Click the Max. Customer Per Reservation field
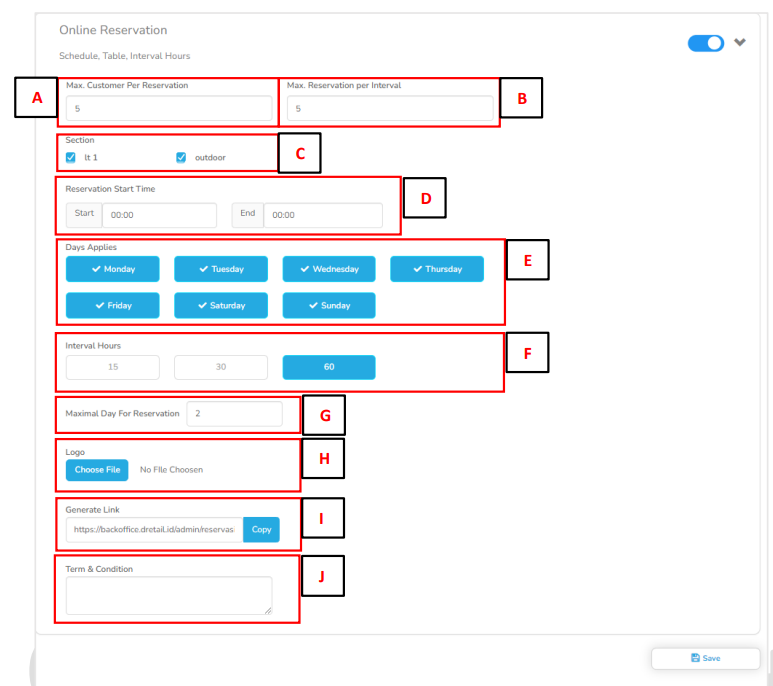The image size is (773, 686). (167, 108)
